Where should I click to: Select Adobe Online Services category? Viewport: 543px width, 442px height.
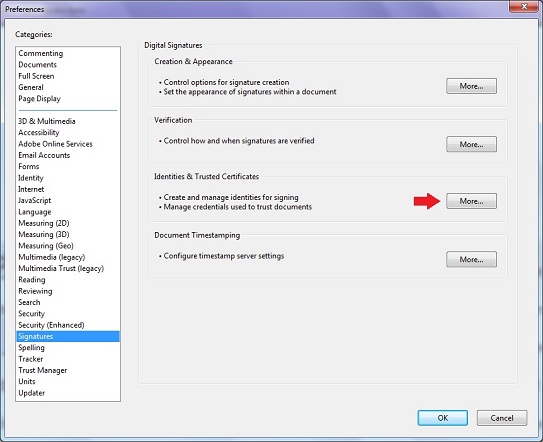(55, 144)
